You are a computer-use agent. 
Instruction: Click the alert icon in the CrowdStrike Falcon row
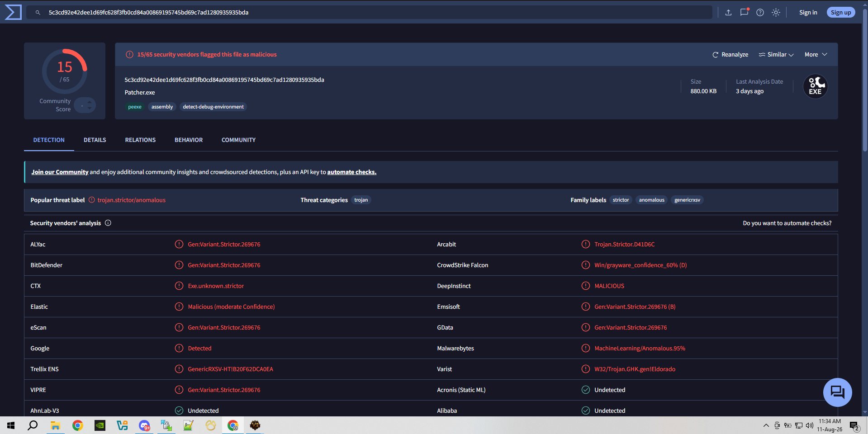pyautogui.click(x=586, y=265)
